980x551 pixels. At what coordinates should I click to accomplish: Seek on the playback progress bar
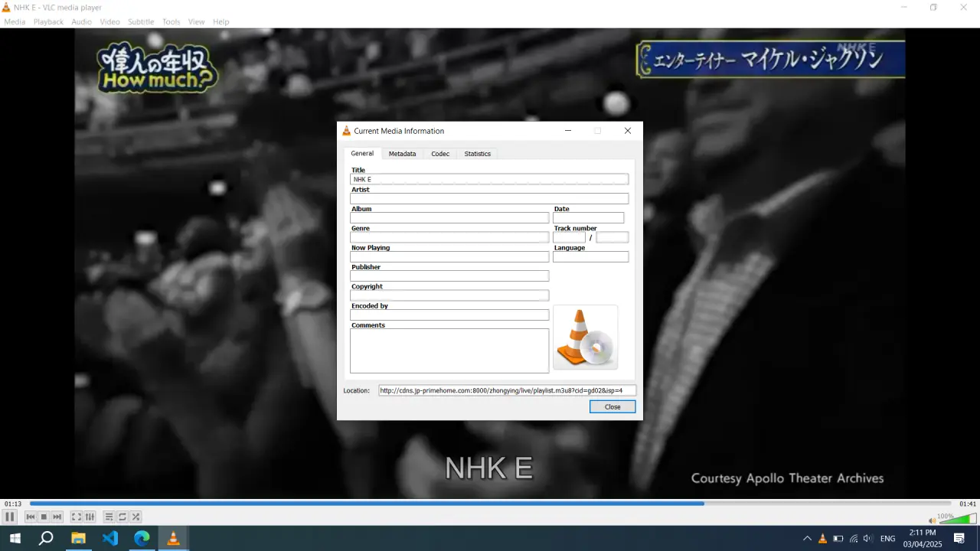tap(490, 504)
